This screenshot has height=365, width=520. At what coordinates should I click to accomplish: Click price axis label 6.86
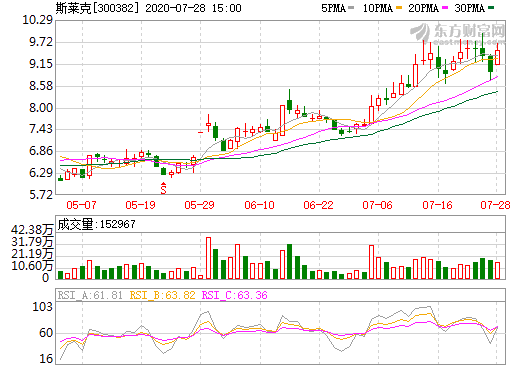pyautogui.click(x=41, y=151)
